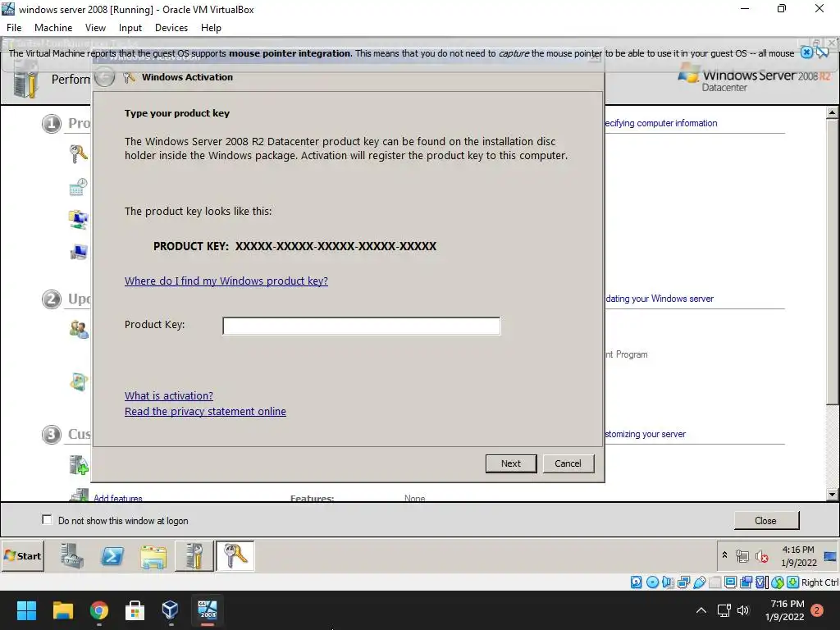Click Cancel in Windows Activation

(568, 463)
